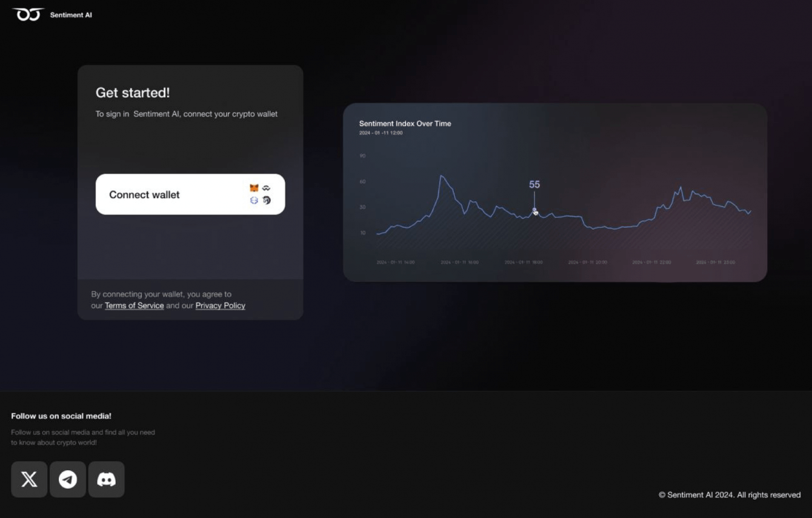Open the Terms of Service link
Image resolution: width=812 pixels, height=518 pixels.
click(x=134, y=305)
